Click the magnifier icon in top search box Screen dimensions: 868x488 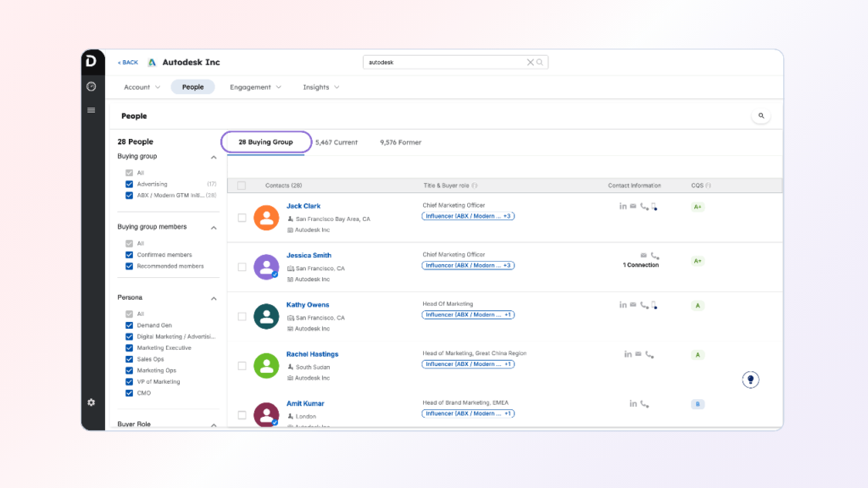tap(540, 62)
